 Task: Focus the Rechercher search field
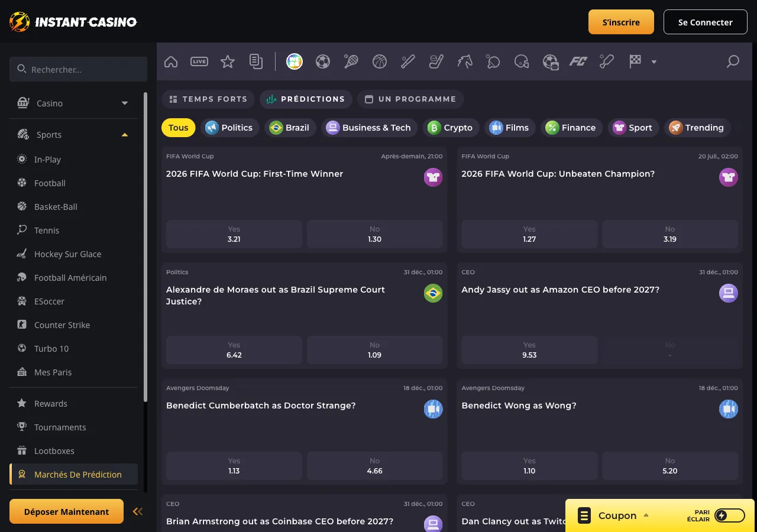78,69
